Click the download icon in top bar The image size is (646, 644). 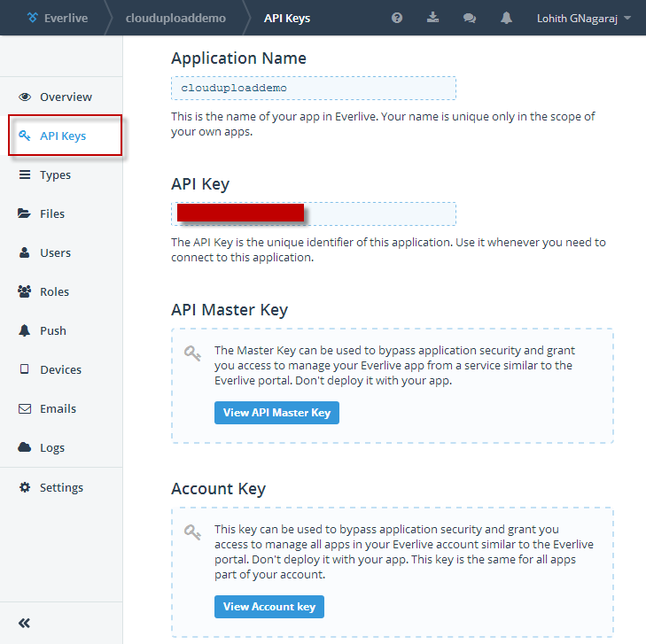coord(433,18)
